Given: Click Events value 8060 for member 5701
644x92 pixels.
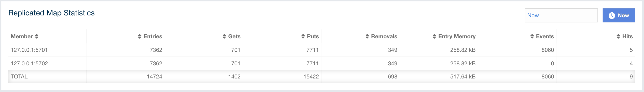Looking at the screenshot, I should (547, 50).
